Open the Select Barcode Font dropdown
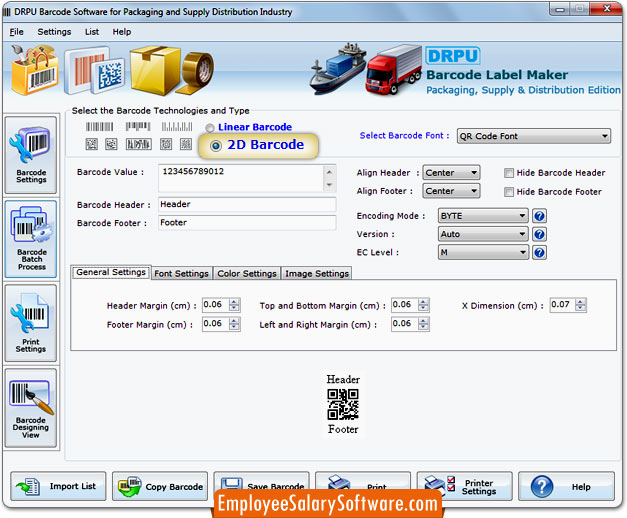This screenshot has height=518, width=627. (534, 136)
